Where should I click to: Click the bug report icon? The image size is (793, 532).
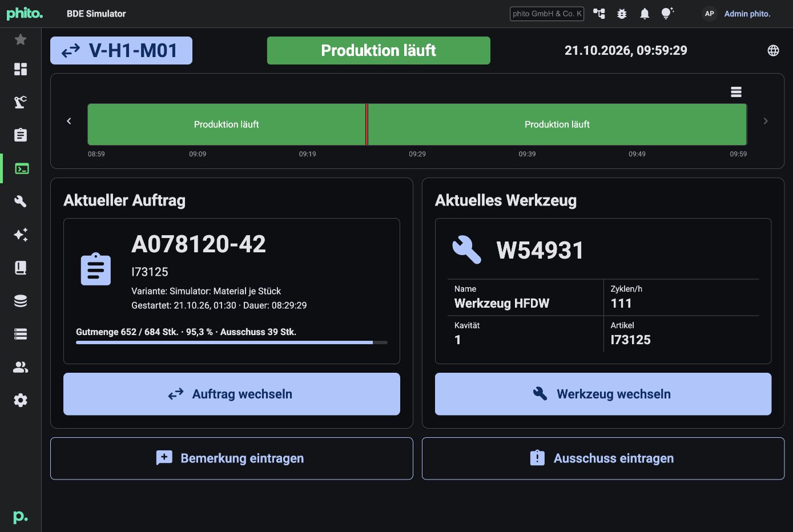(x=622, y=14)
